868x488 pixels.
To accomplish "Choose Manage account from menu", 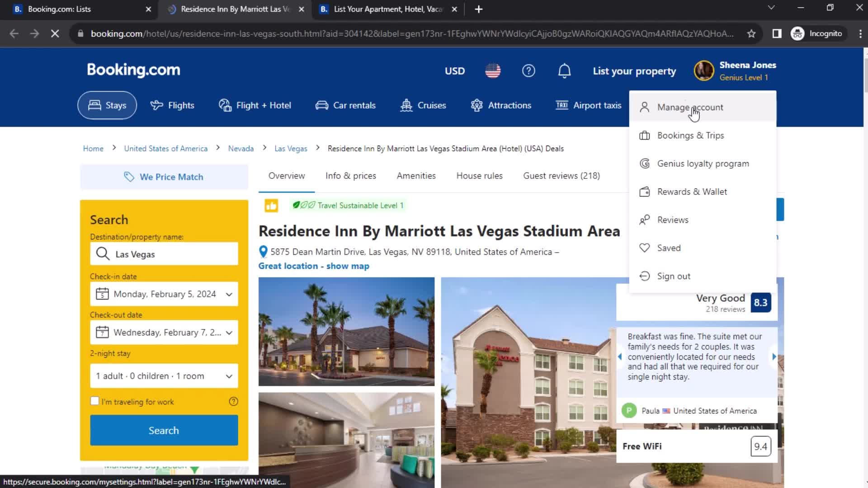I will [703, 107].
